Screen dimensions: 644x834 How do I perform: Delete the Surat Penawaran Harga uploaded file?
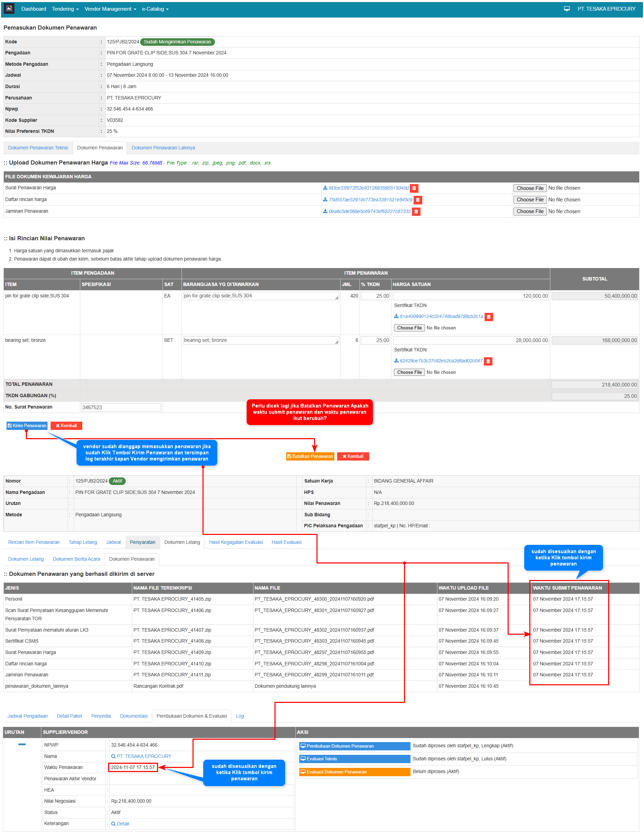coord(414,188)
